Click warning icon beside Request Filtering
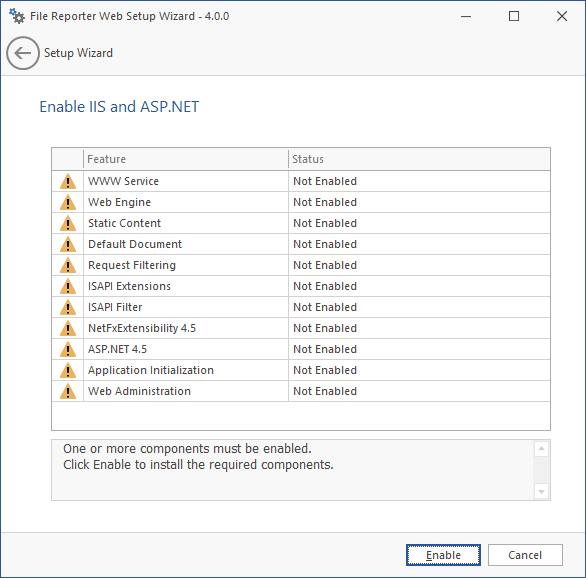Viewport: 586px width, 578px height. point(68,265)
